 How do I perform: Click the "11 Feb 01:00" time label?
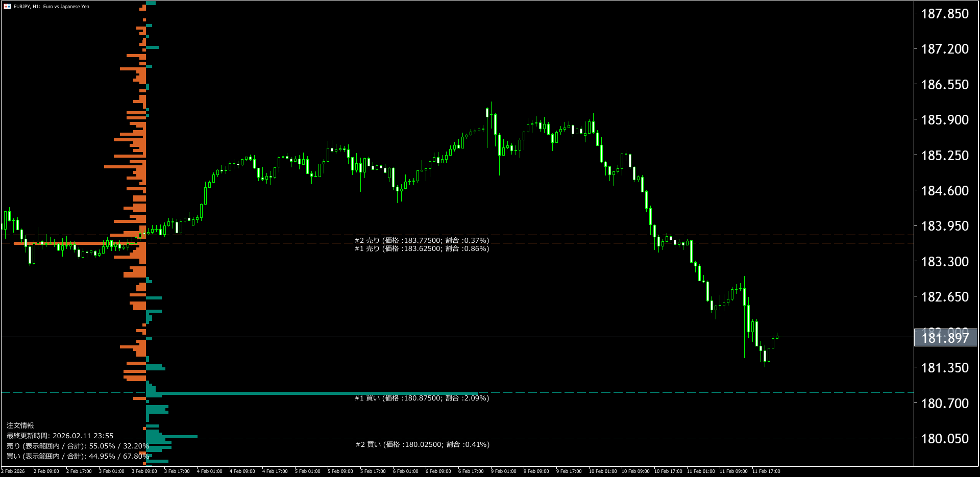coord(701,471)
